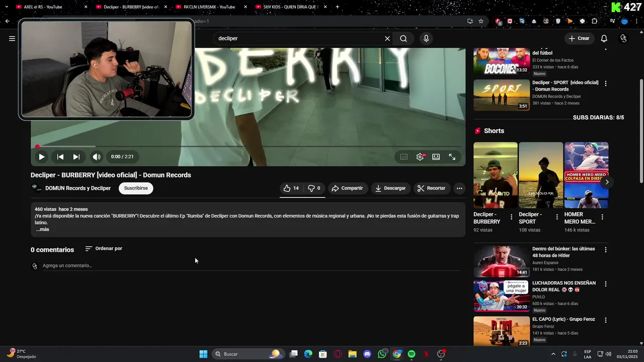This screenshot has width=644, height=362.
Task: Open YouTube account avatar menu
Action: click(624, 38)
